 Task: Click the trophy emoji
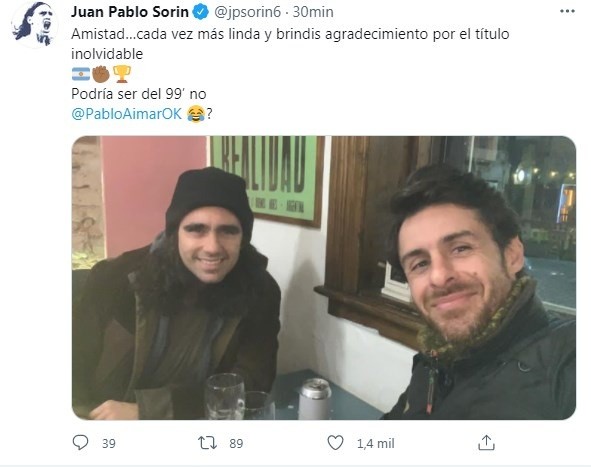[x=122, y=74]
